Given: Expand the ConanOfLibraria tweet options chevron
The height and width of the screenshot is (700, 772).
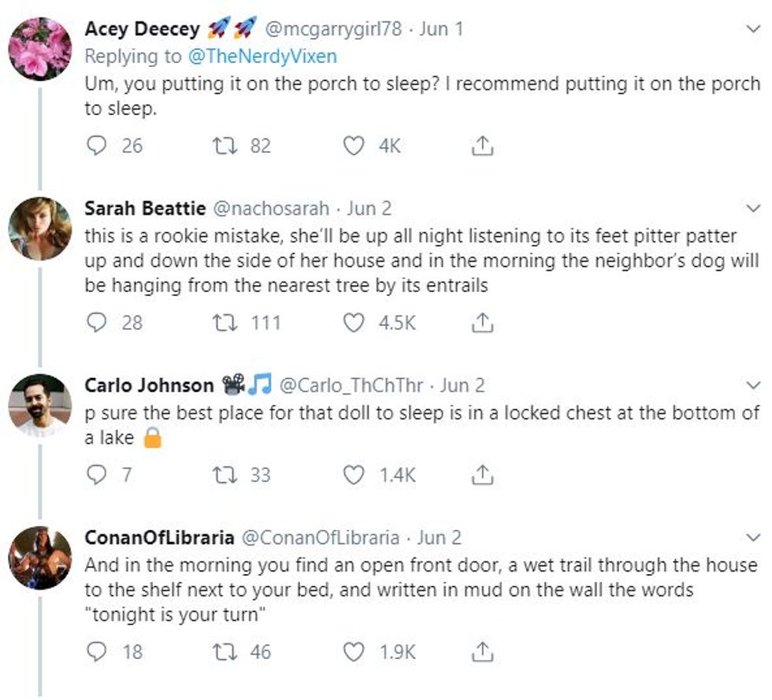Looking at the screenshot, I should (752, 538).
